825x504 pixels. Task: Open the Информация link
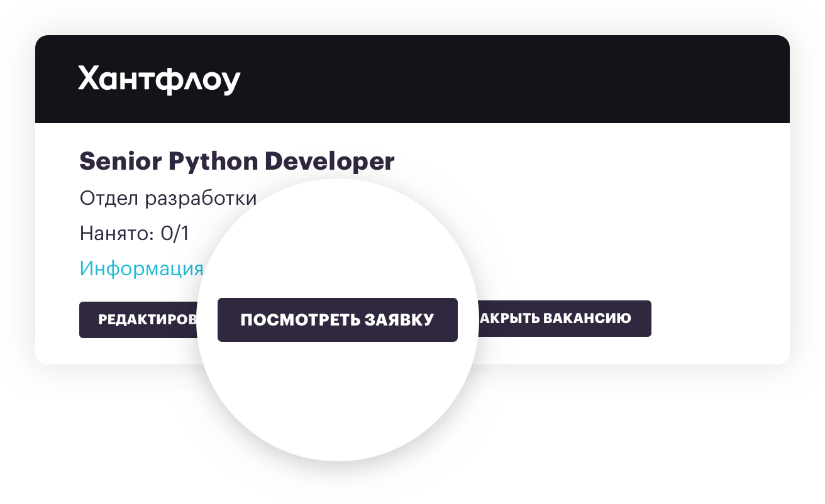pos(141,268)
